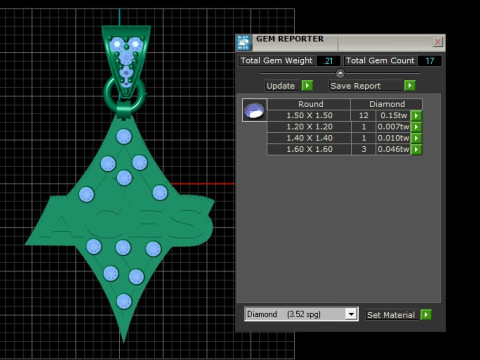Click the Set Material label

[x=391, y=315]
